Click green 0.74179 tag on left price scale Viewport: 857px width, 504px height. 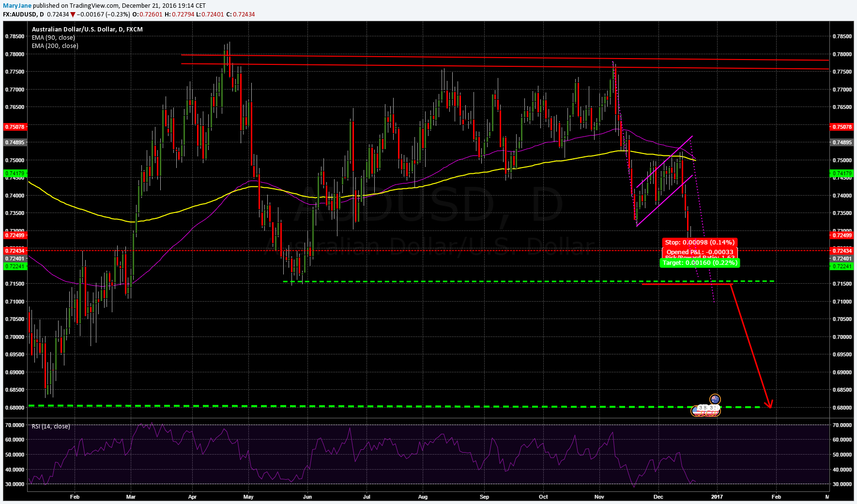15,173
